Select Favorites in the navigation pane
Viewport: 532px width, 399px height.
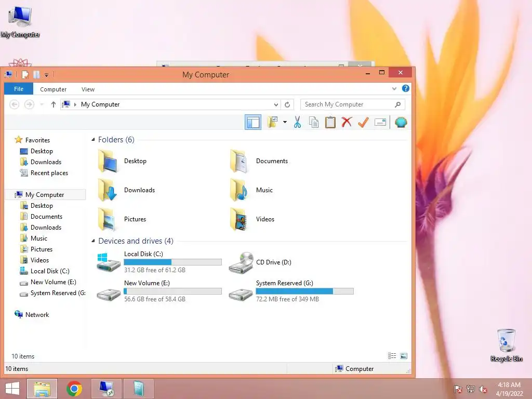click(x=33, y=140)
